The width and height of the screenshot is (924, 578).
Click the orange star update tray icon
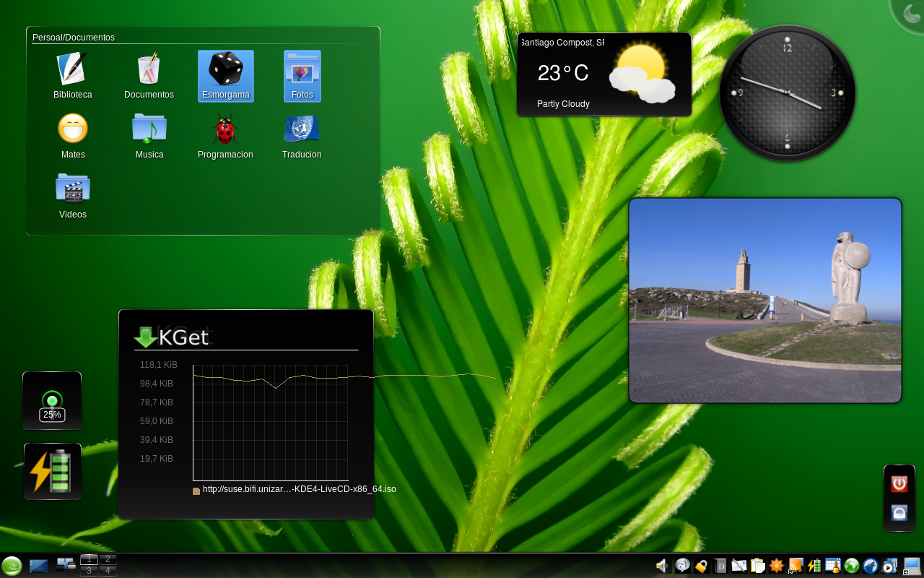(776, 566)
